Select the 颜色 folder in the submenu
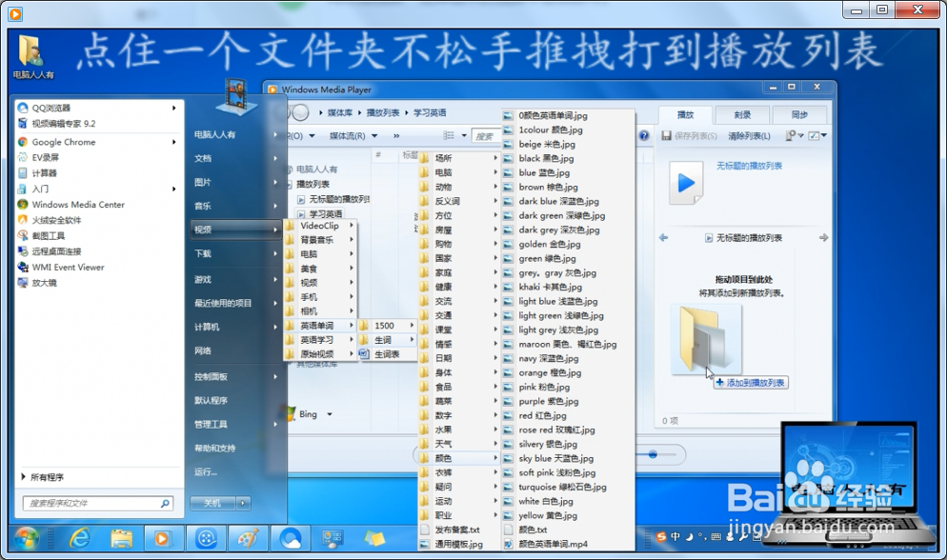Image resolution: width=947 pixels, height=560 pixels. (458, 459)
